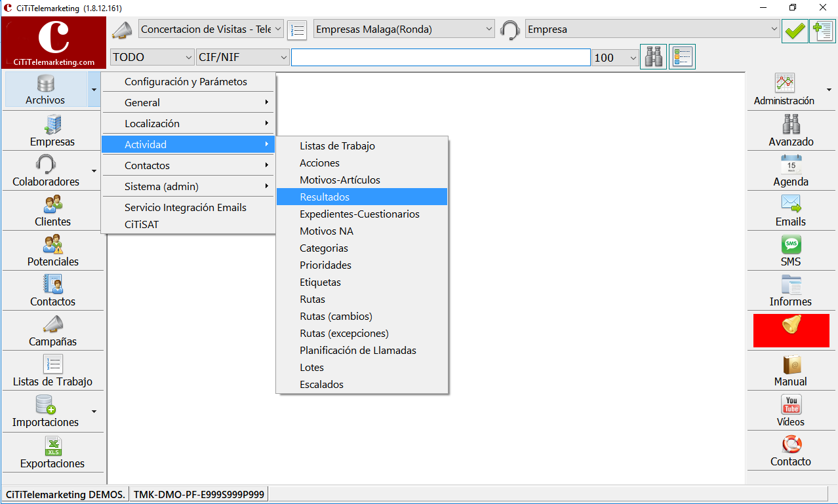
Task: Open the YouTube Vídeos icon
Action: coord(791,404)
